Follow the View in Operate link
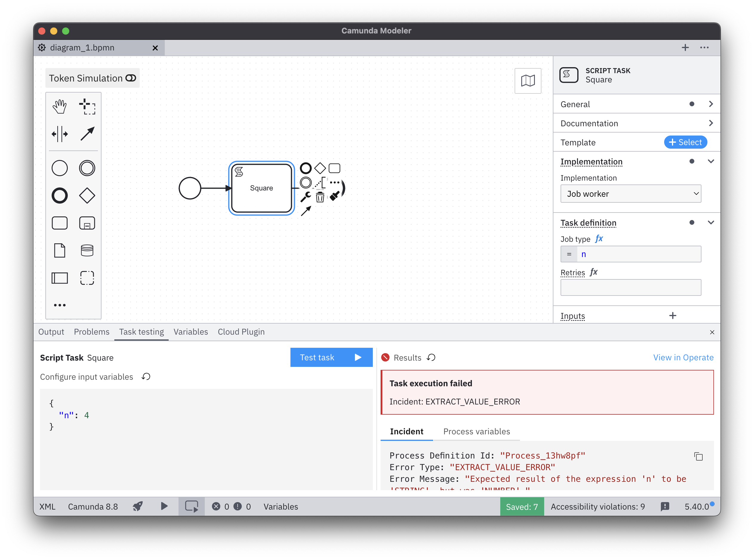Screen dimensions: 754x560 683,357
